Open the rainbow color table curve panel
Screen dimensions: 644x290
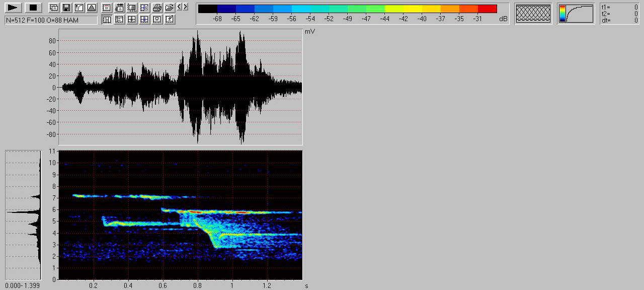(x=576, y=14)
